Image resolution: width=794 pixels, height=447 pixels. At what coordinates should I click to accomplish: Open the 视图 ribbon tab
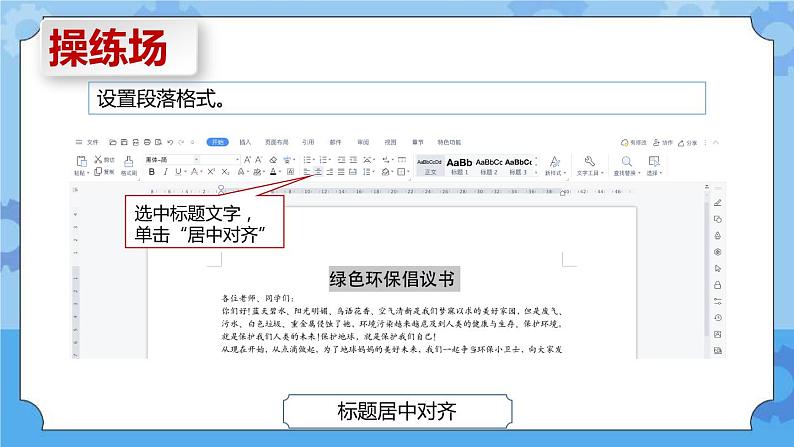390,142
